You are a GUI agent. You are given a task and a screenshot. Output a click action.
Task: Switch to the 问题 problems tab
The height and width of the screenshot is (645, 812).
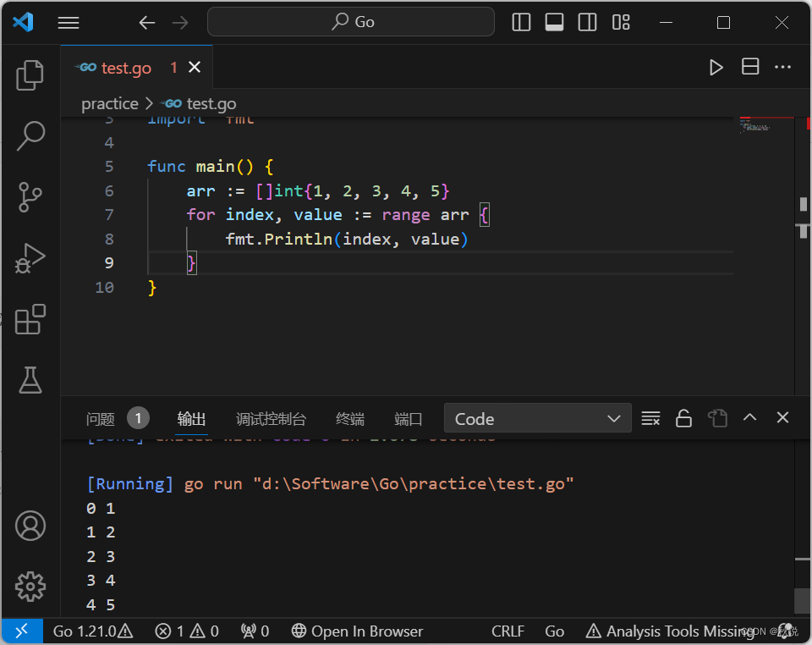101,419
